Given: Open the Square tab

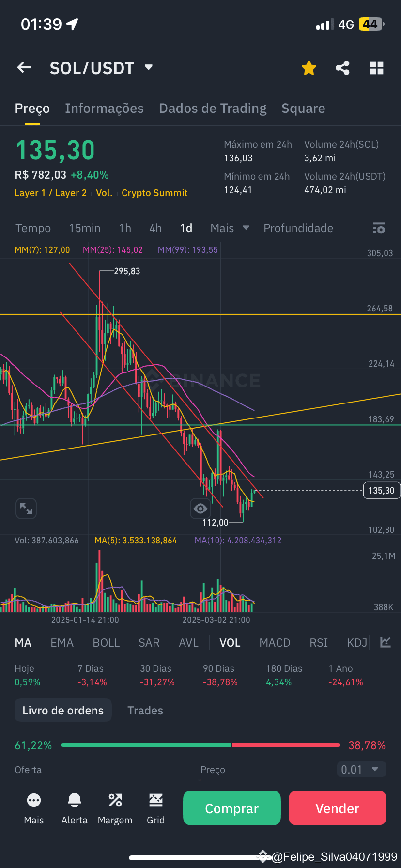Looking at the screenshot, I should pos(303,108).
